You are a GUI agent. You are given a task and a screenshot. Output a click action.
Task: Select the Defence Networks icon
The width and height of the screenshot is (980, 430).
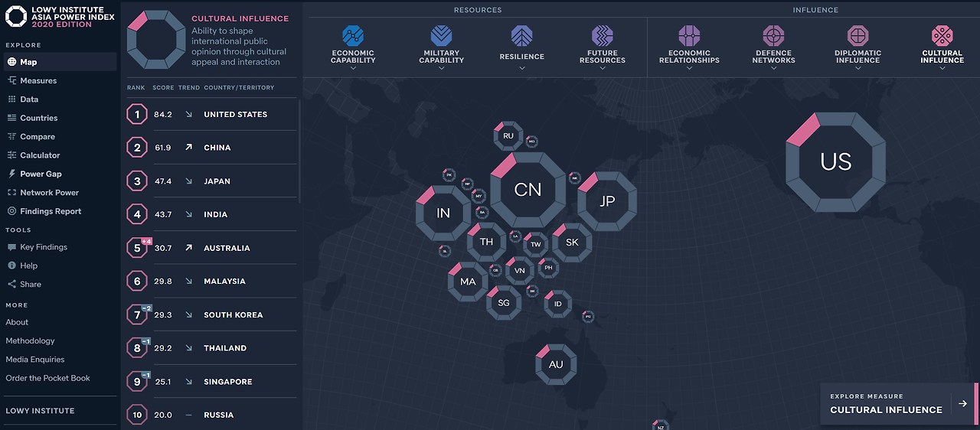coord(774,35)
